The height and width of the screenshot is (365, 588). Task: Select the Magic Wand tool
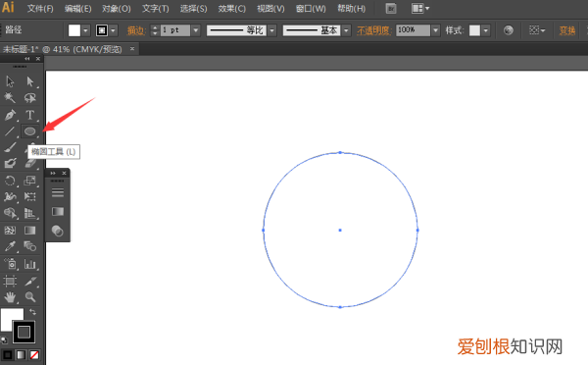[x=10, y=98]
